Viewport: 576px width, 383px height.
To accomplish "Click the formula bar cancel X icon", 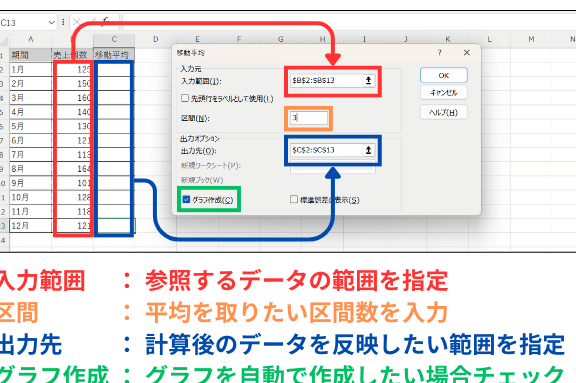I will pyautogui.click(x=76, y=22).
